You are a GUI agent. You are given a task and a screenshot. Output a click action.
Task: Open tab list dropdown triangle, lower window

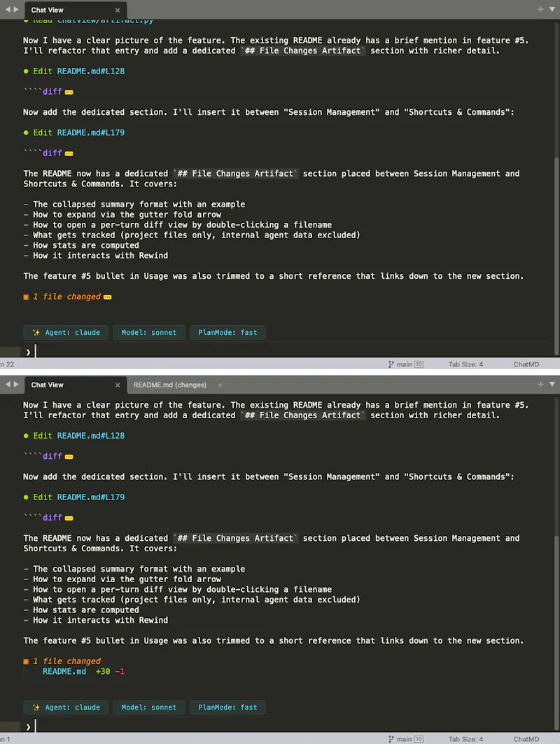pyautogui.click(x=552, y=385)
